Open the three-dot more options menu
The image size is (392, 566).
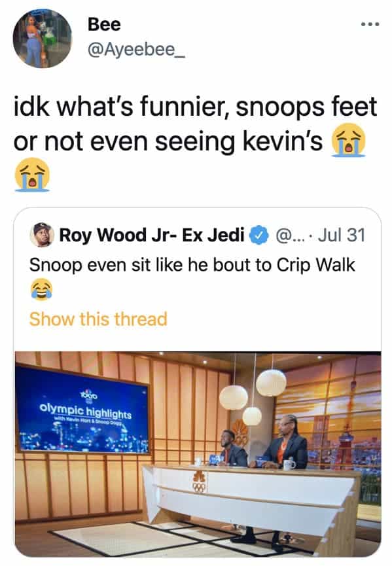point(370,24)
